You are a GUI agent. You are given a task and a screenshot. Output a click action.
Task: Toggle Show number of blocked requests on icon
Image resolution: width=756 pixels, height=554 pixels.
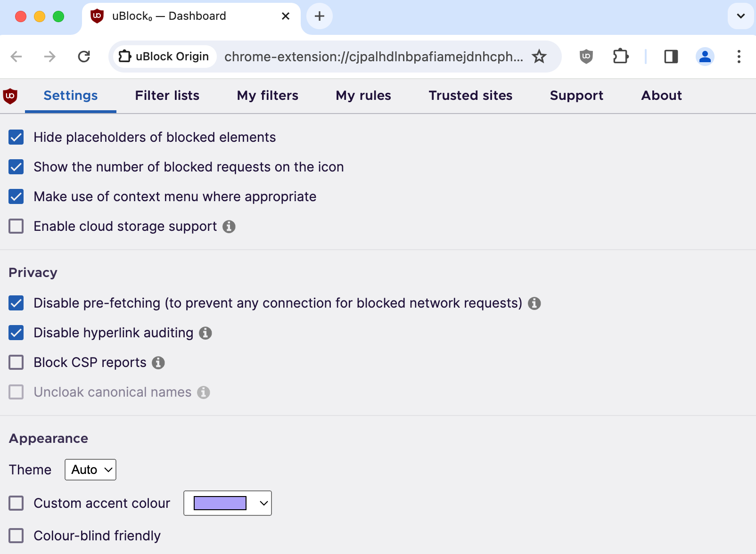16,167
